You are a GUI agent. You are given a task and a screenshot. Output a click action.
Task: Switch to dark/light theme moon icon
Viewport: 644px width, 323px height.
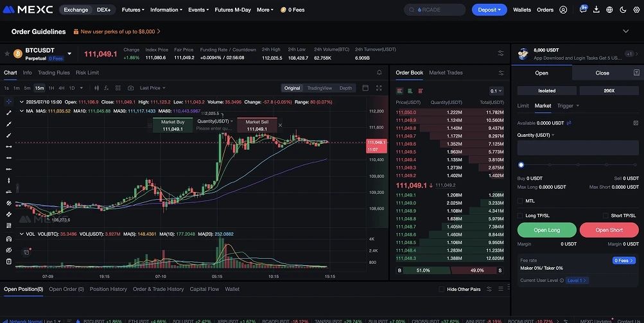tap(623, 10)
